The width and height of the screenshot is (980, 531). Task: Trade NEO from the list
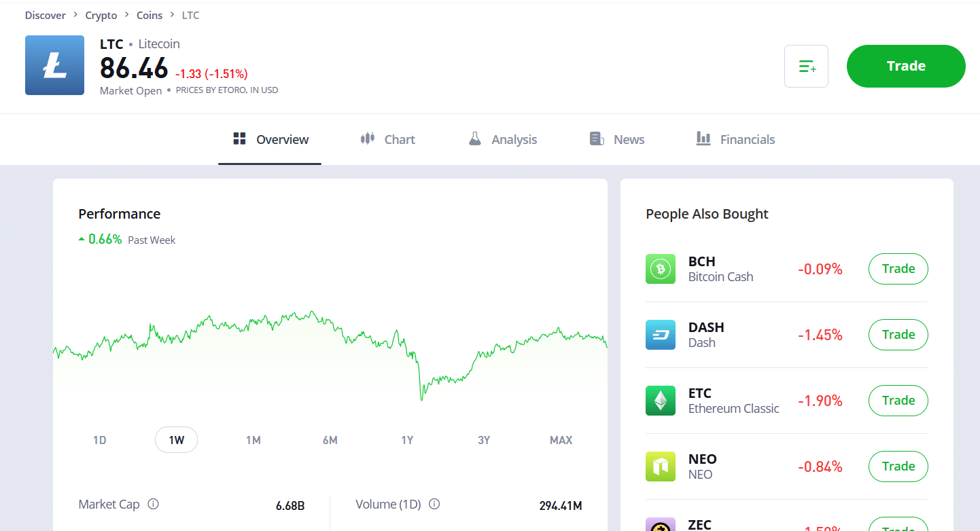(x=898, y=466)
